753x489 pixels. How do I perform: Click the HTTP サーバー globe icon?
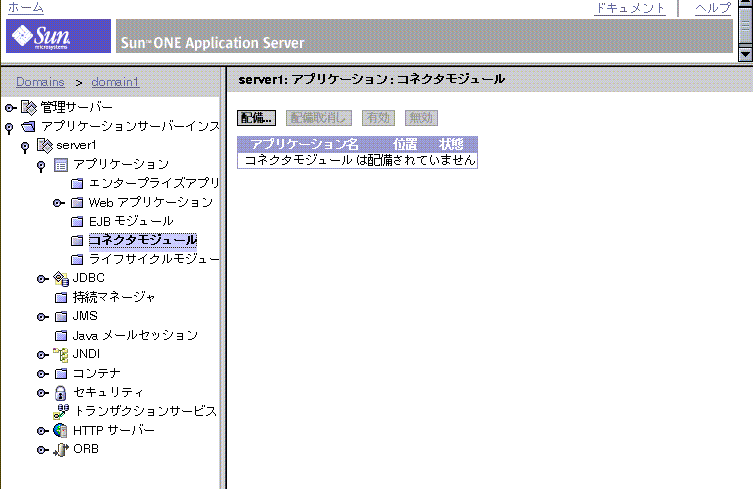(61, 431)
